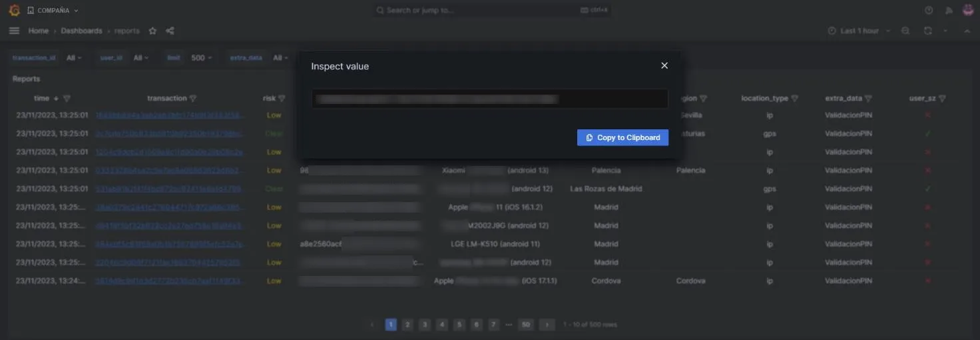Open the transaction_id All dropdown
Screen dimensions: 980x340
pyautogui.click(x=74, y=58)
